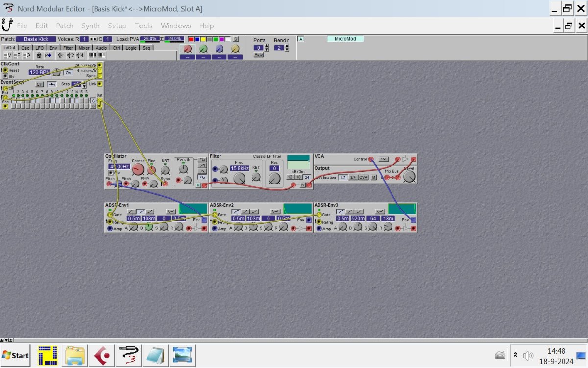Toggle the Output module mute M button

pos(374,177)
